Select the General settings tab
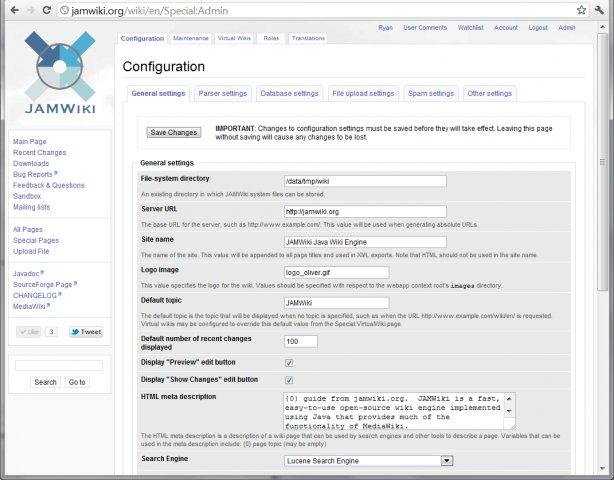This screenshot has height=480, width=614. (158, 94)
